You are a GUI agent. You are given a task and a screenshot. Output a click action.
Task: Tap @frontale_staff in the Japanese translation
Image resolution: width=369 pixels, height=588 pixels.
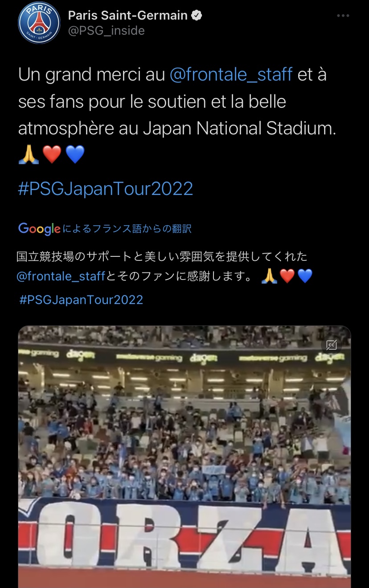[x=61, y=276]
